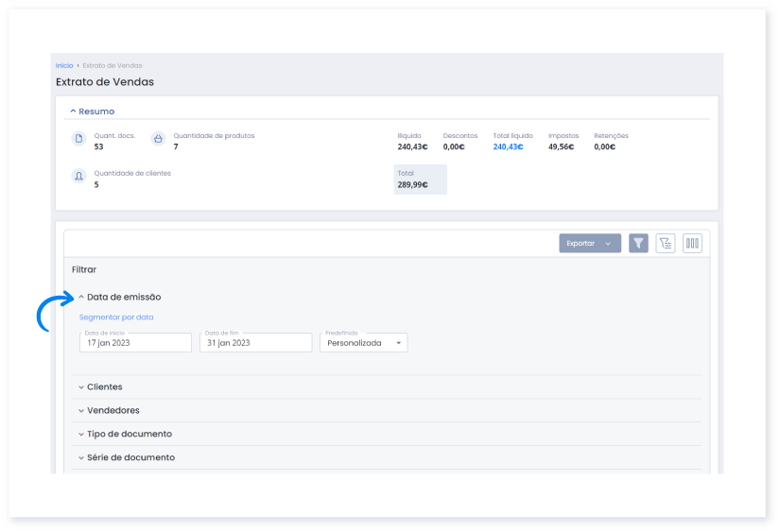Click the Data de início field
Image resolution: width=780 pixels, height=532 pixels.
point(135,343)
